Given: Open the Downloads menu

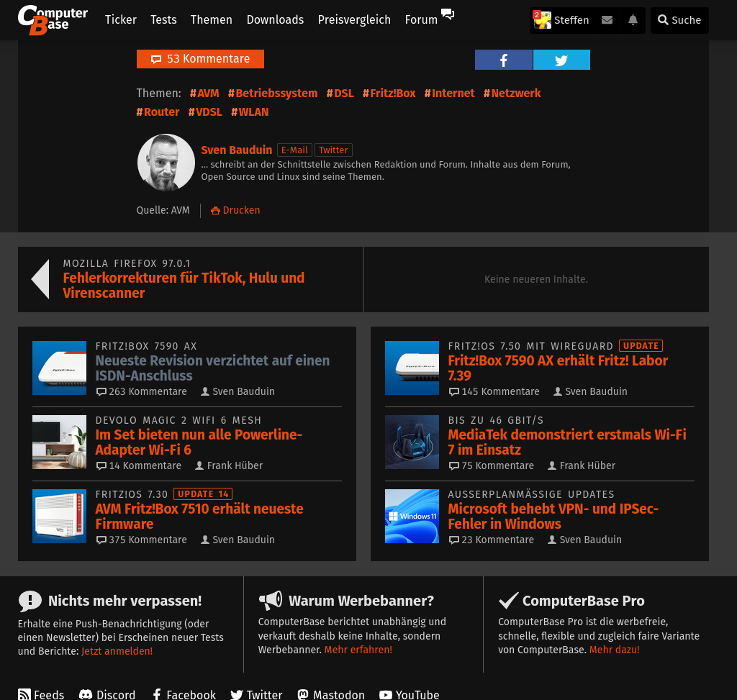Looking at the screenshot, I should [275, 19].
